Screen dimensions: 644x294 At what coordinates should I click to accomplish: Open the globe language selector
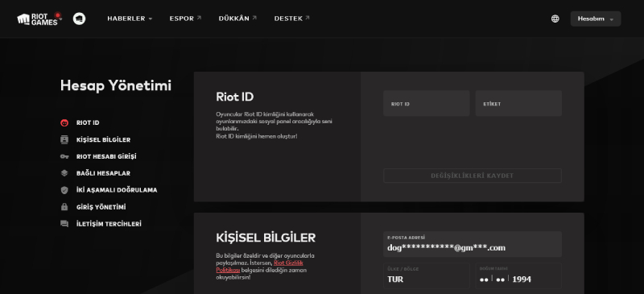point(555,19)
